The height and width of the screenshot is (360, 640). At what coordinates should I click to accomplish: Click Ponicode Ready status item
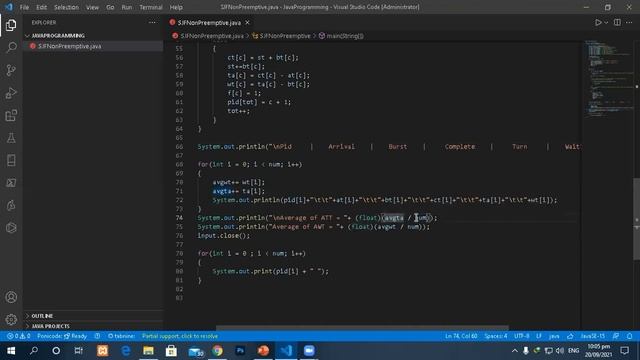point(62,336)
